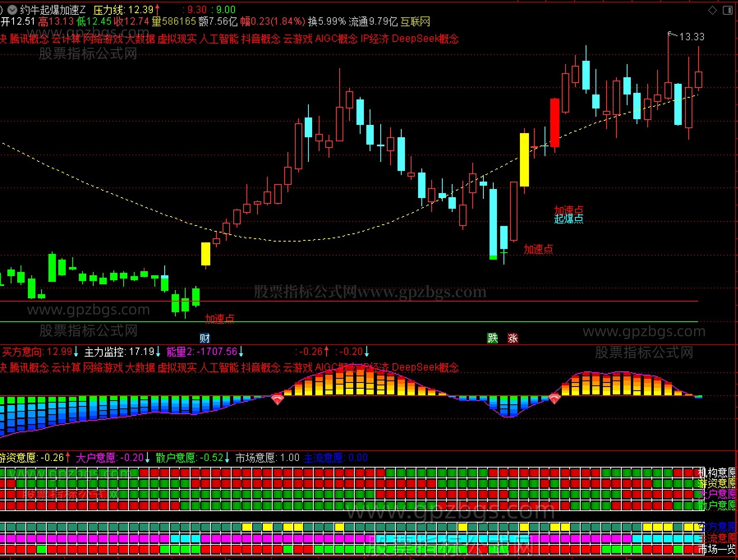Click the 额7.56亿 turnover value

(218, 21)
